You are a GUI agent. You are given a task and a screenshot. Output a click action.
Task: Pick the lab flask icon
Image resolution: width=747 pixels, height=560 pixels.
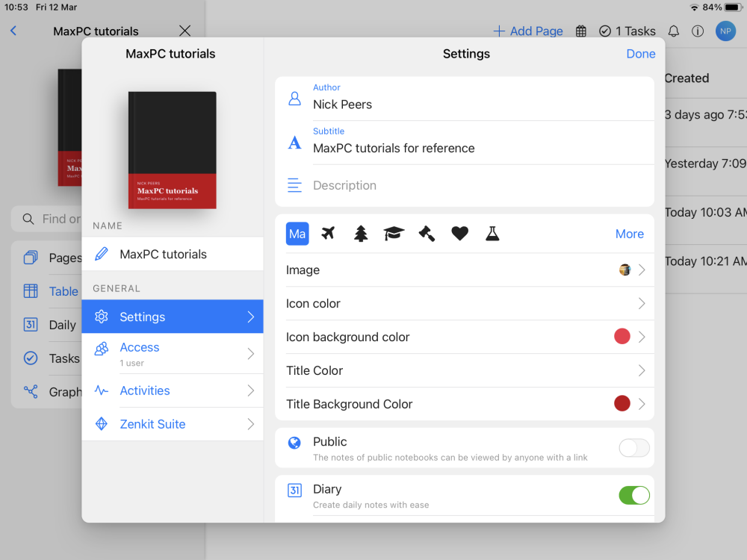tap(492, 233)
